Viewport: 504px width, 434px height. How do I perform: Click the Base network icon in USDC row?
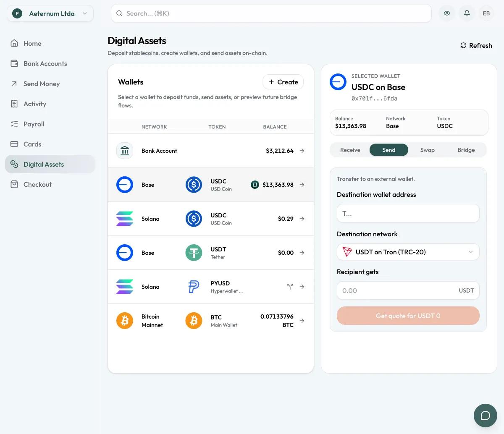(125, 185)
